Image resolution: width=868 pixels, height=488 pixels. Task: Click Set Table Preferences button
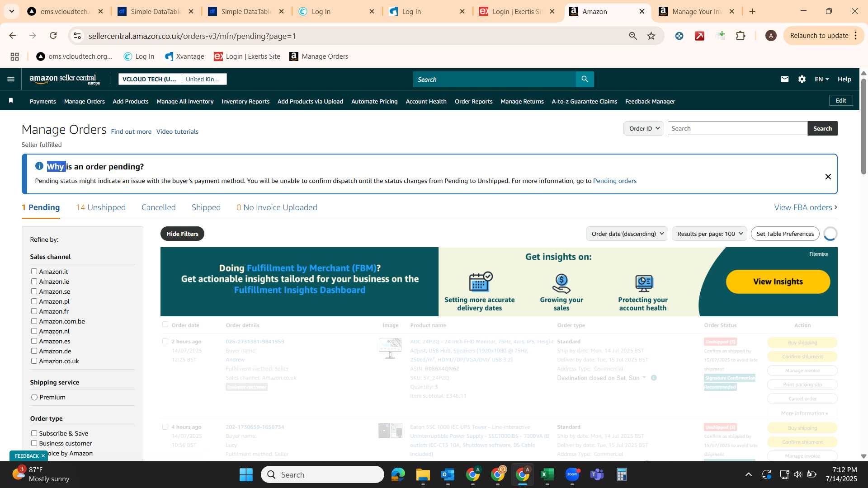pyautogui.click(x=785, y=234)
